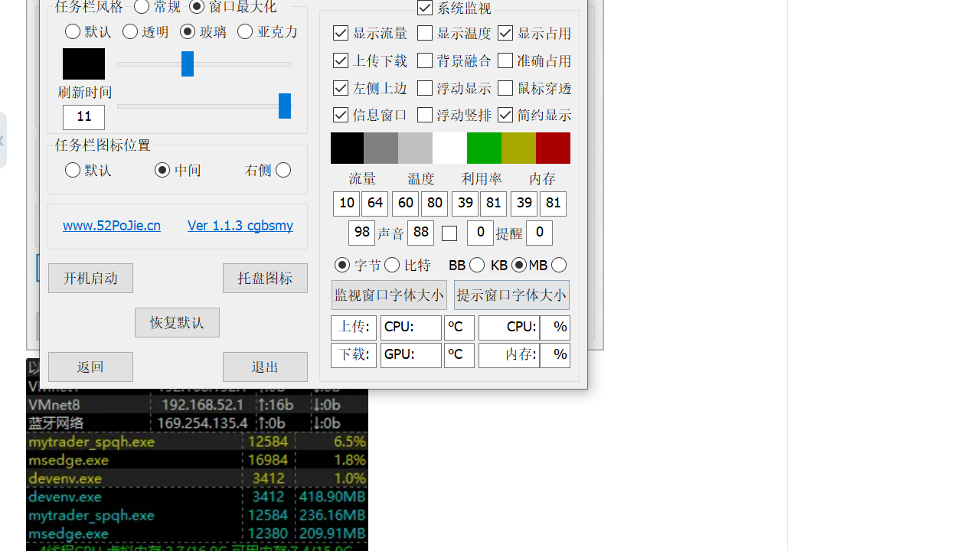Image resolution: width=980 pixels, height=551 pixels.
Task: Switch icon position to 右侧
Action: (283, 170)
